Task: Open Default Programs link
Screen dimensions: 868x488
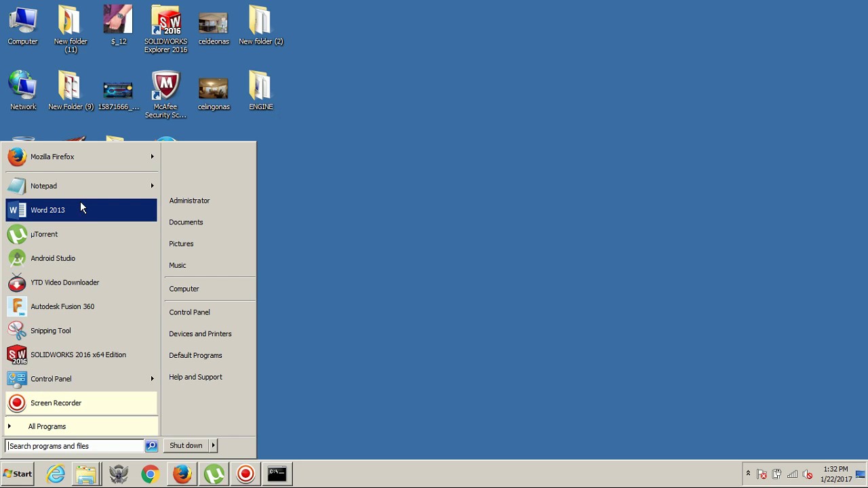Action: (195, 356)
